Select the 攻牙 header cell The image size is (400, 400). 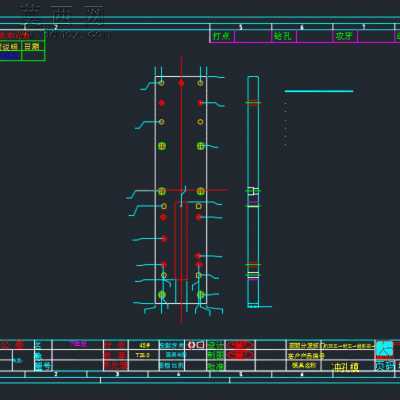[345, 36]
